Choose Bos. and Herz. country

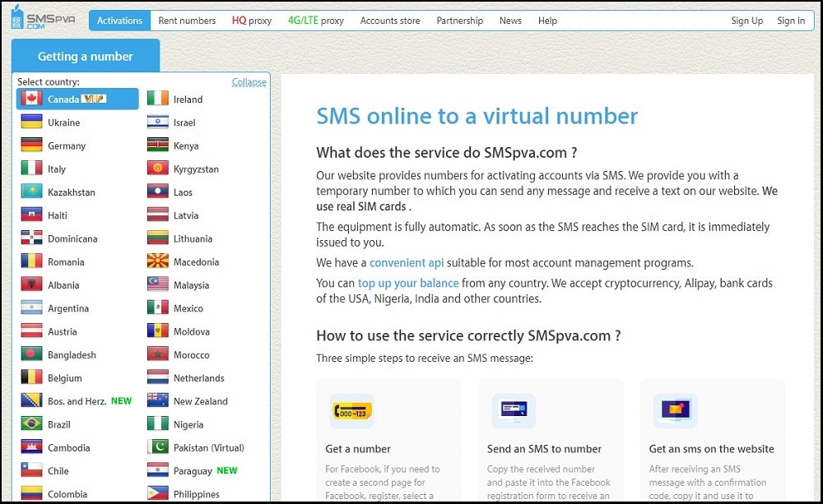[78, 400]
